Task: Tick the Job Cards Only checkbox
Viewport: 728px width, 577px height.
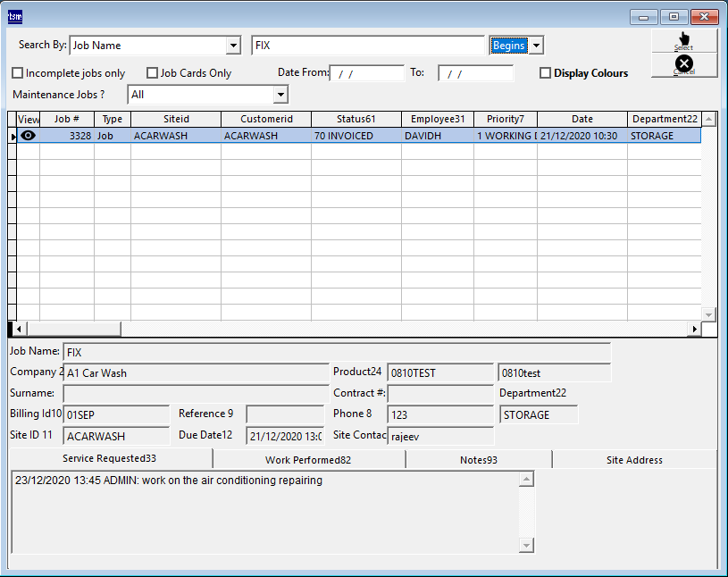Action: tap(153, 73)
